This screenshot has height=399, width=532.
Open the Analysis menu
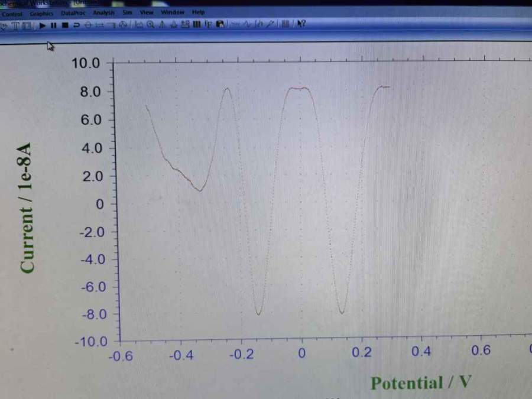click(x=103, y=13)
